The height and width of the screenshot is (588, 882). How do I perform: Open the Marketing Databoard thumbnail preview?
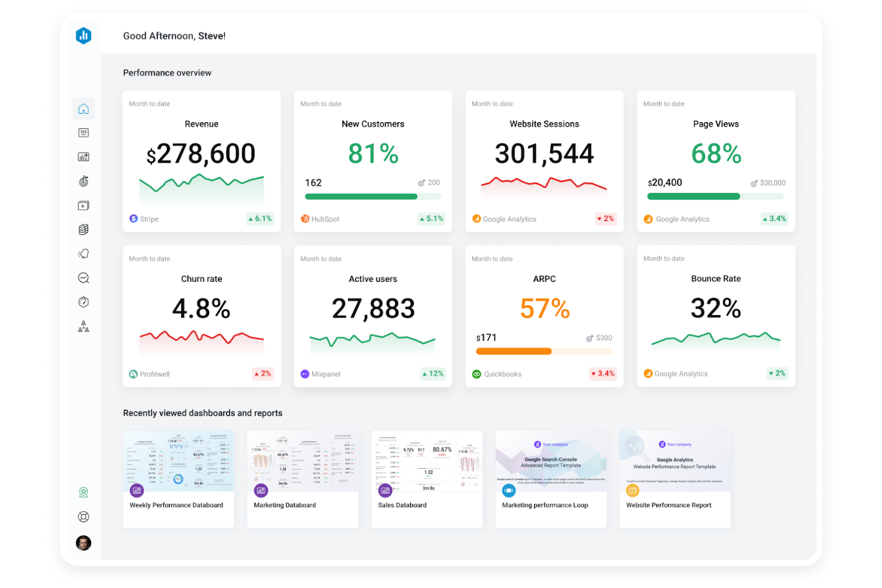tap(303, 461)
